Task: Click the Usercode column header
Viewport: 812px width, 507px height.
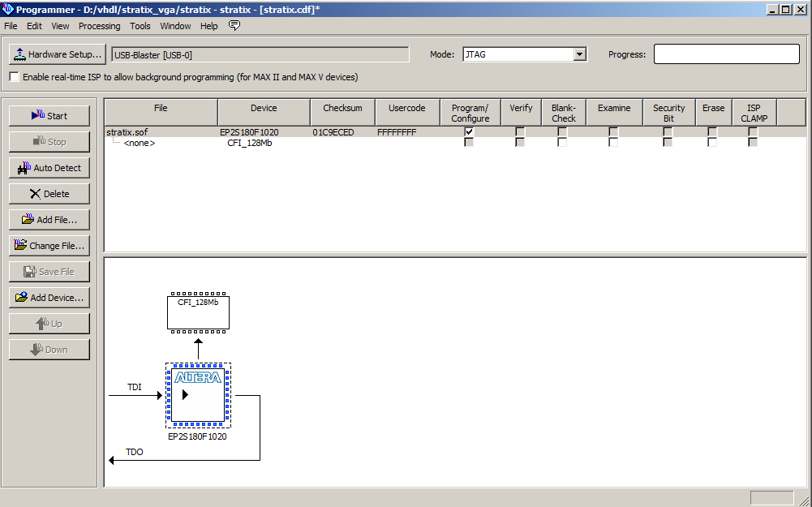Action: (x=407, y=113)
